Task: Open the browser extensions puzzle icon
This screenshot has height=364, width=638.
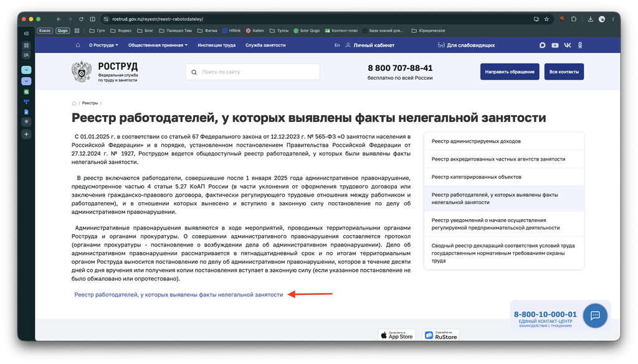Action: pos(574,19)
